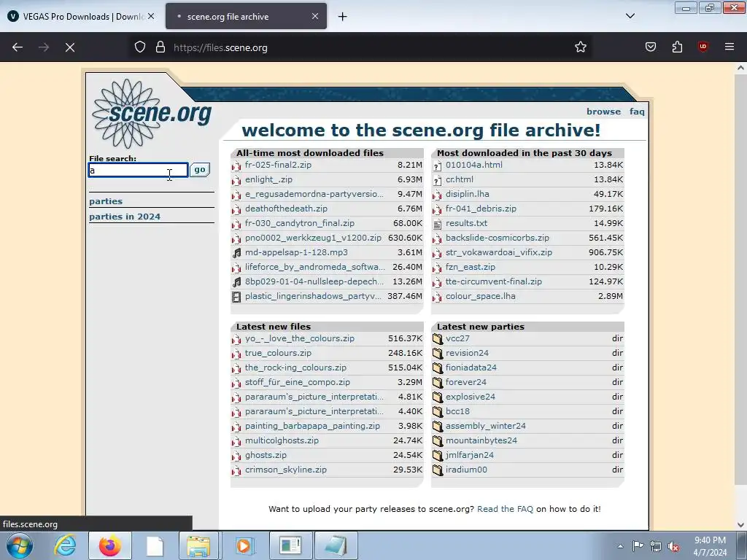
Task: Click the muted volume tray icon
Action: (673, 547)
